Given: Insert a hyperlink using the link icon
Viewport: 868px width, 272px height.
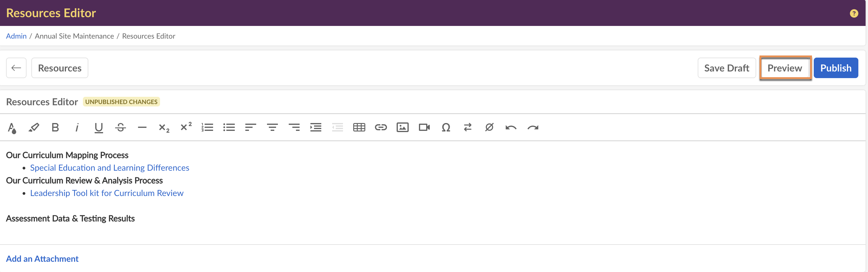Looking at the screenshot, I should pos(381,127).
